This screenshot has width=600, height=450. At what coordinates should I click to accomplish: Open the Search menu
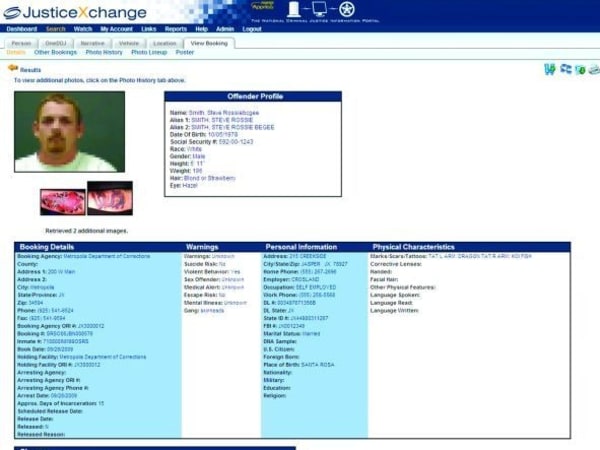[x=55, y=29]
